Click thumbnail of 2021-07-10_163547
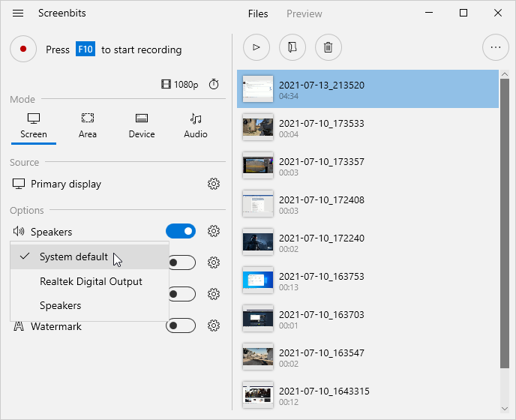The image size is (516, 420). pyautogui.click(x=258, y=356)
